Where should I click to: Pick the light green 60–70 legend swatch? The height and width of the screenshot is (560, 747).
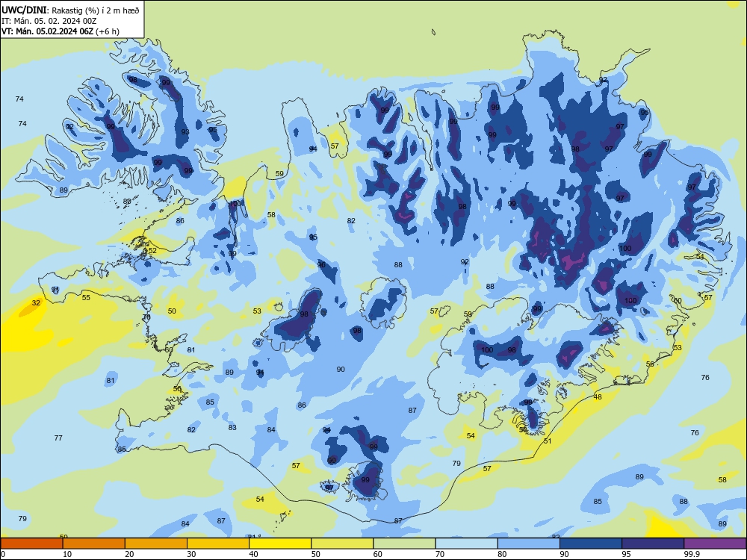click(404, 544)
